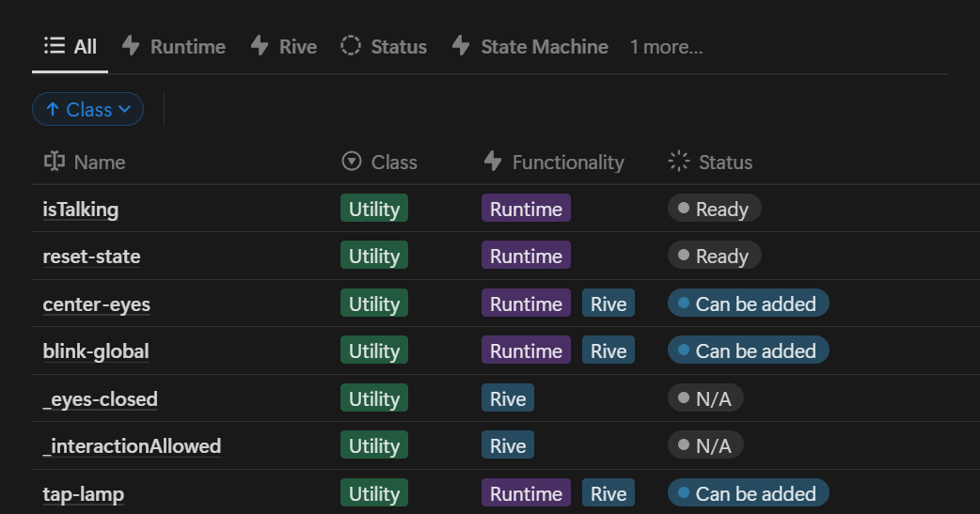
Task: Click the Runtime tag in the isTalking row
Action: pos(527,209)
